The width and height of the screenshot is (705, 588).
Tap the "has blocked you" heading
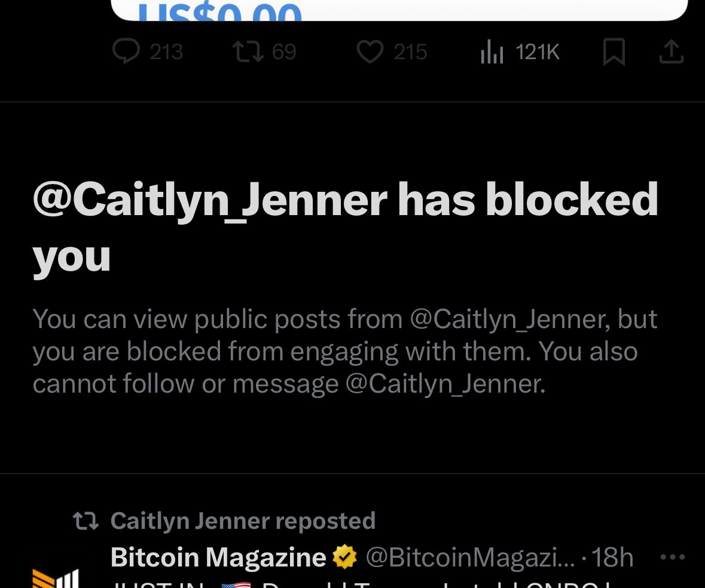click(345, 226)
